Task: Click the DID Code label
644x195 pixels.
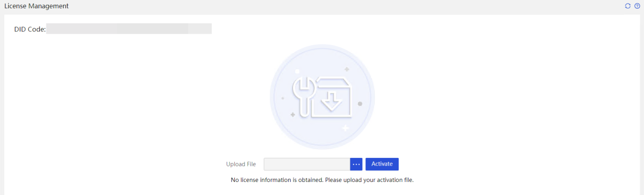Action: coord(30,29)
